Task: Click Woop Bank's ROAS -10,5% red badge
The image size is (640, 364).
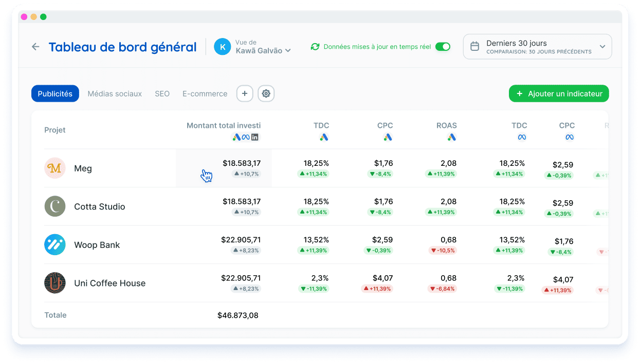Action: coord(442,251)
